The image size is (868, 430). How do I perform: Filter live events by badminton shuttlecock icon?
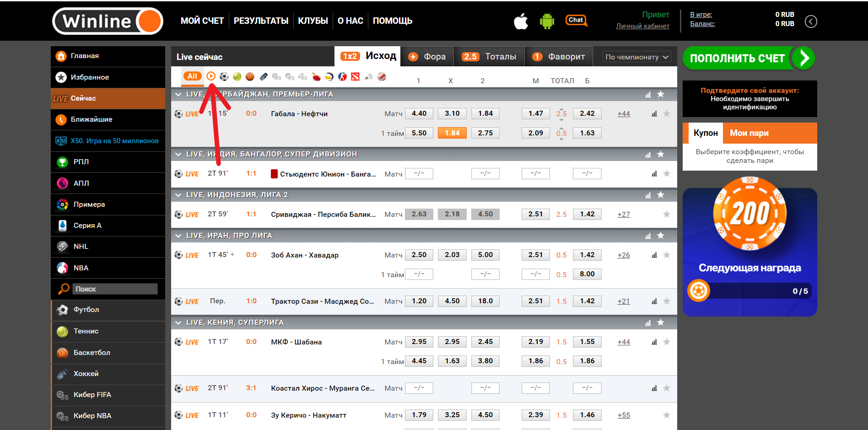[369, 76]
